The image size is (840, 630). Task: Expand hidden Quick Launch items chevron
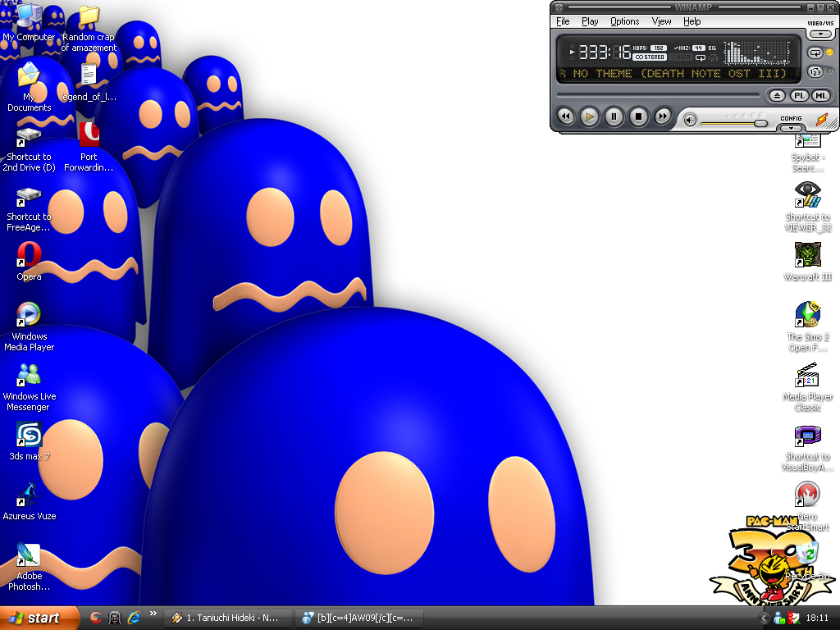click(153, 614)
